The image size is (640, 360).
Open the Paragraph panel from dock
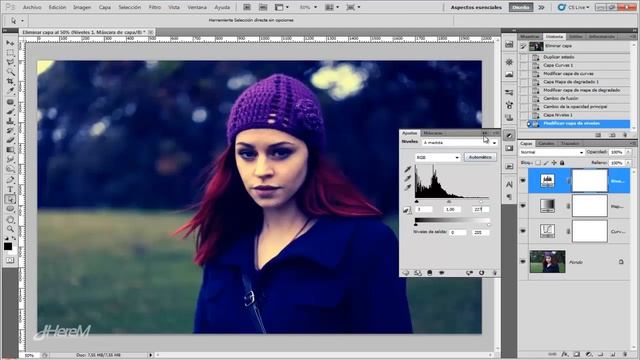pos(509,197)
